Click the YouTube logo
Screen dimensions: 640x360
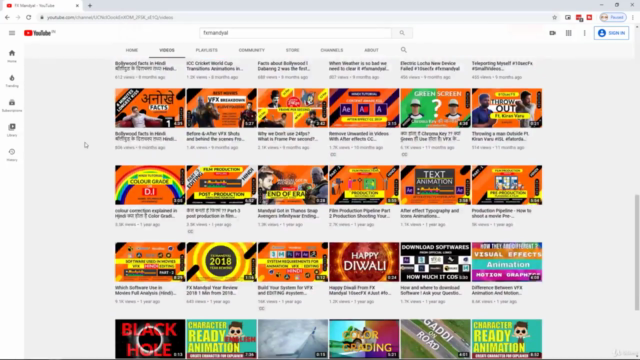pyautogui.click(x=39, y=33)
